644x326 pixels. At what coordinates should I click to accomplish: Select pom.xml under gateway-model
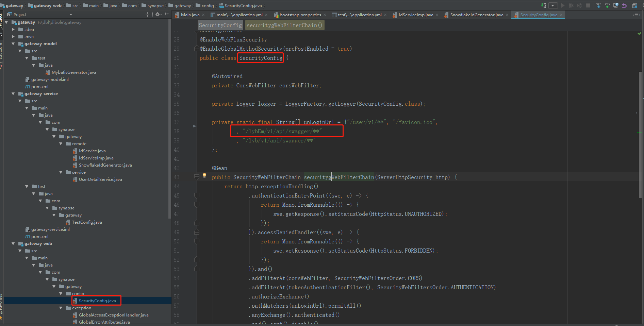click(x=37, y=86)
